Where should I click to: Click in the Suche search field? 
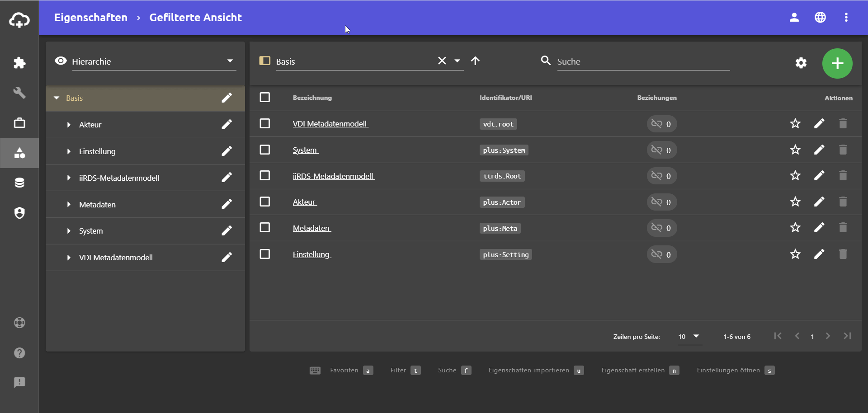tap(643, 61)
